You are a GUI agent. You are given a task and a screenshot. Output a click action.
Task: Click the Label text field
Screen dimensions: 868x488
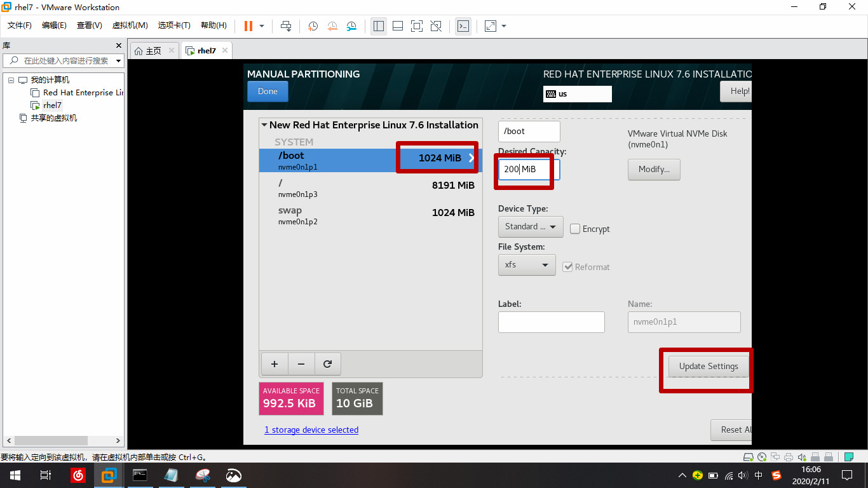coord(552,322)
